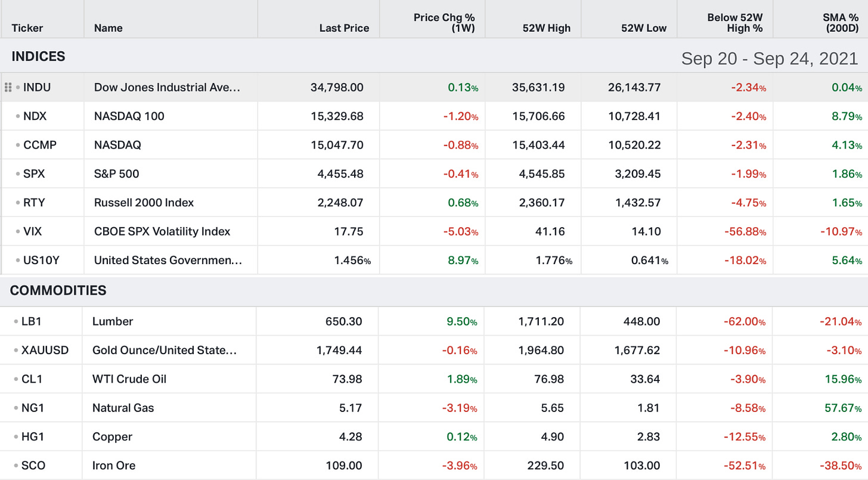
Task: Select the CL1 ticker cell
Action: click(x=32, y=379)
